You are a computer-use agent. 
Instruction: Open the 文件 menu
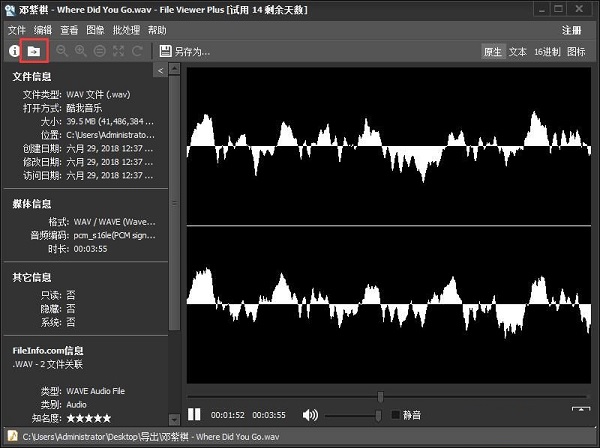pos(17,30)
